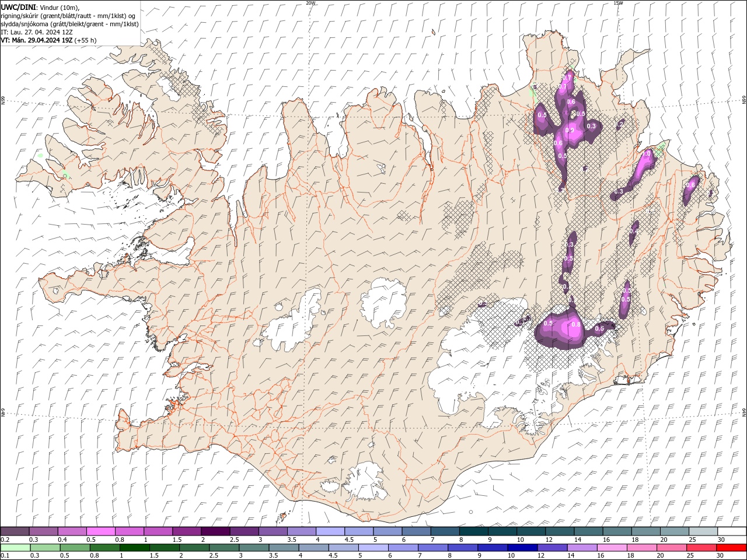Click the 'UWC/DINI: Vindur (10m),' title line
Viewport: 747px width, 560px height.
click(x=41, y=7)
